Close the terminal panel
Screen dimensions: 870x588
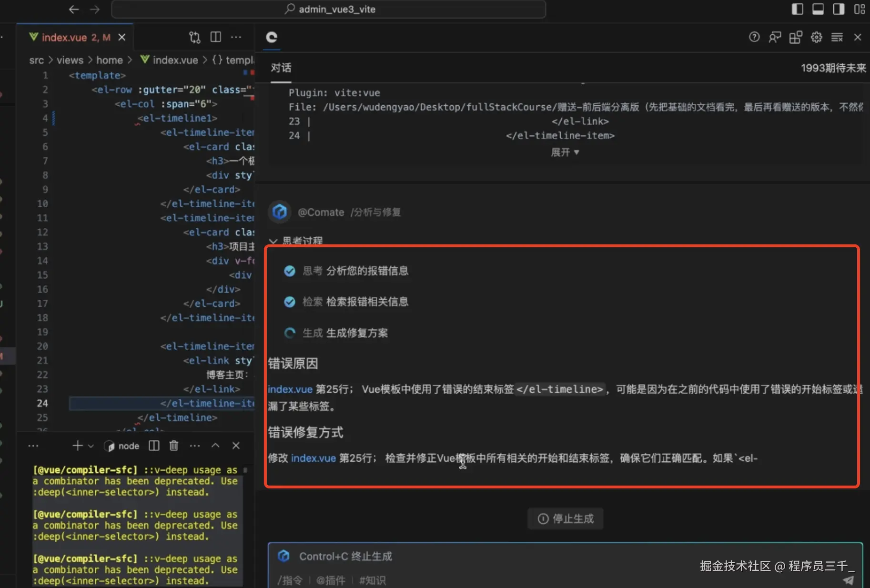pyautogui.click(x=236, y=446)
